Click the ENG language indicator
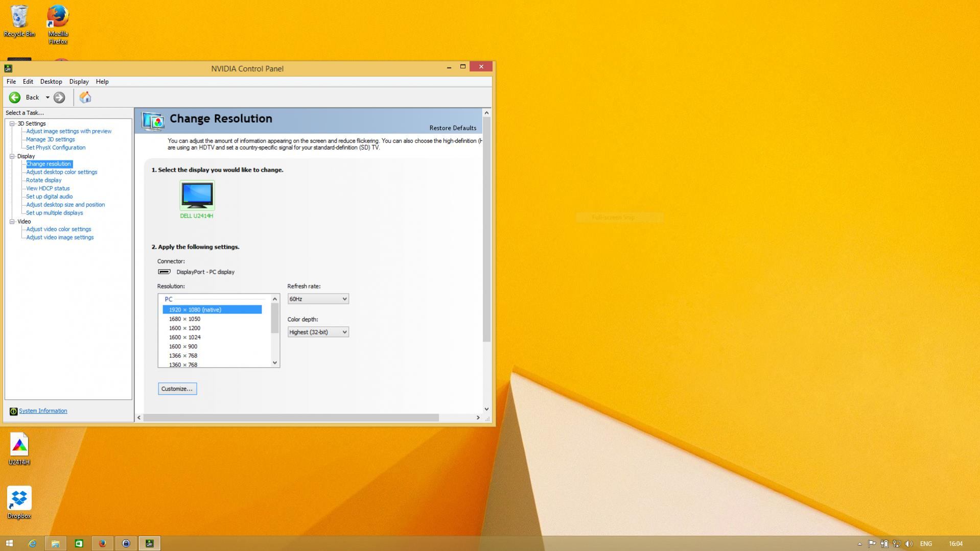Screen dimensions: 980x551 pos(926,544)
